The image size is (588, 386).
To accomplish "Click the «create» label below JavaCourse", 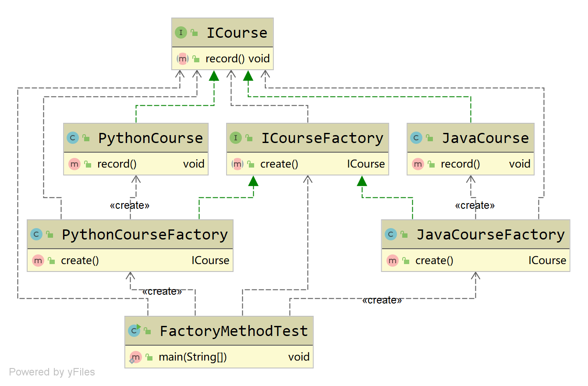I will point(475,205).
